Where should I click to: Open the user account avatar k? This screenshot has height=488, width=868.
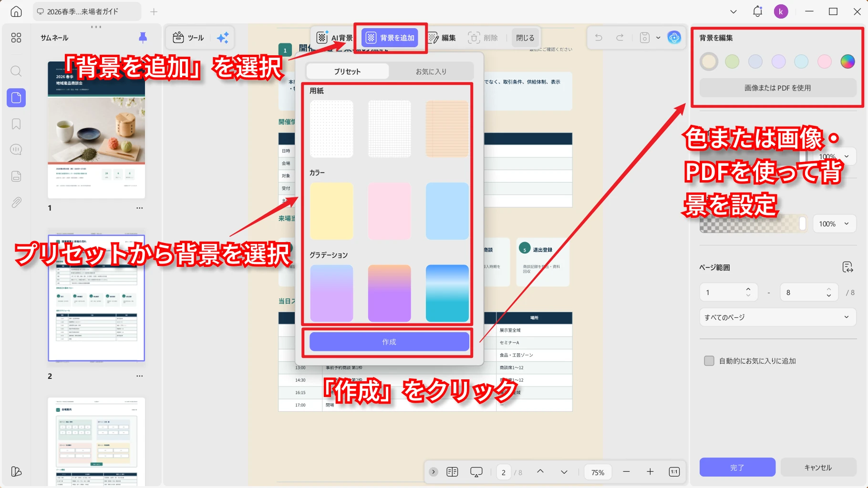click(781, 11)
